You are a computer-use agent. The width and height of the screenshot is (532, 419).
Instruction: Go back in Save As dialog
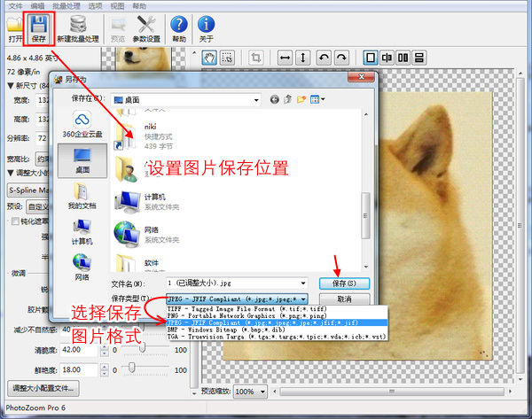[x=275, y=99]
